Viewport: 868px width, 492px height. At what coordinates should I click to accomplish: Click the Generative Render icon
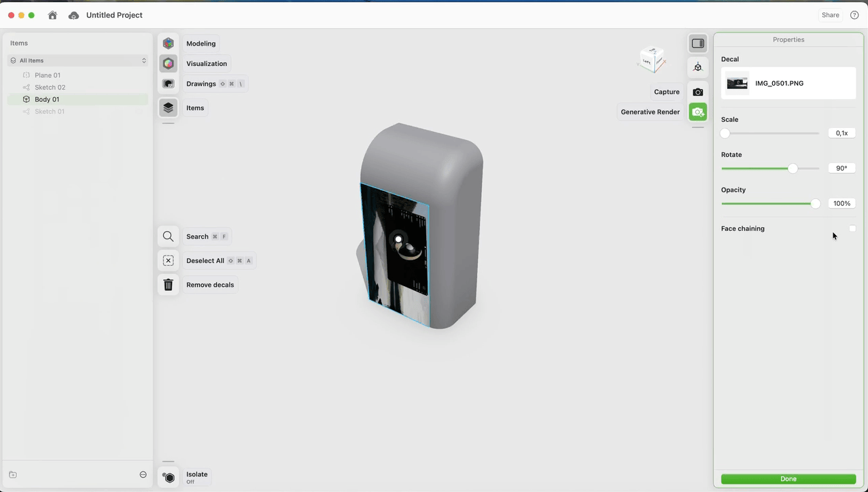(x=698, y=112)
